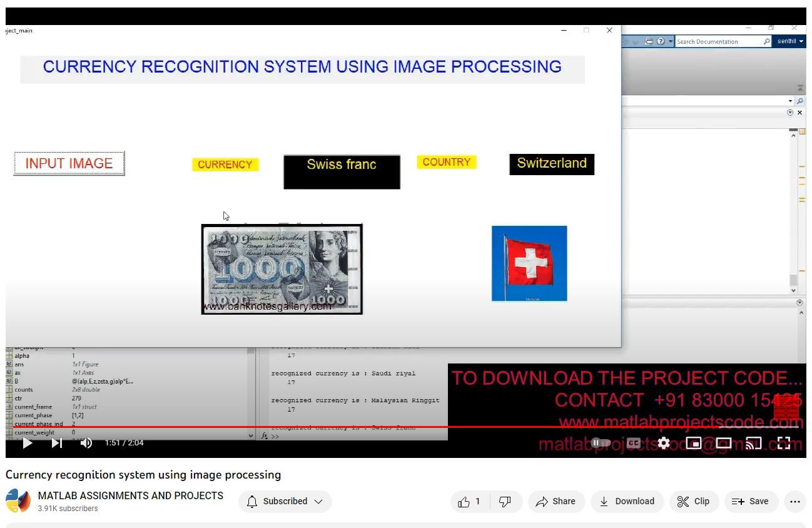Toggle closed captions on the video
The image size is (812, 528).
pos(634,443)
